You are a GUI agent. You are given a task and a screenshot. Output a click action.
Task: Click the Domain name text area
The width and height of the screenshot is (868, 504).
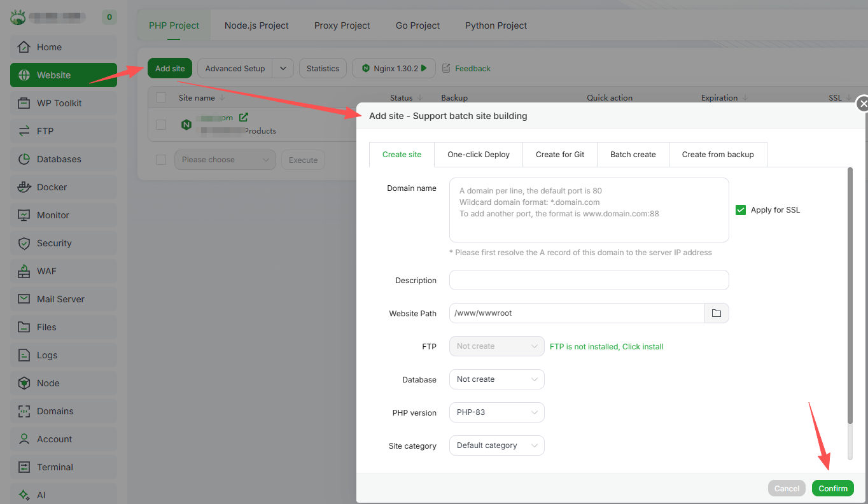pyautogui.click(x=589, y=210)
